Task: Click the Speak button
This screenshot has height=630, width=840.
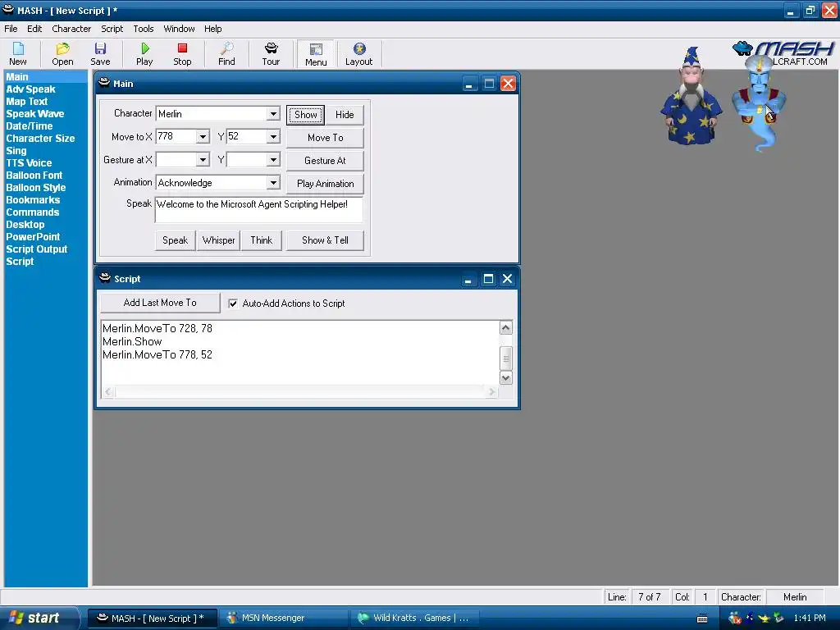Action: (176, 240)
